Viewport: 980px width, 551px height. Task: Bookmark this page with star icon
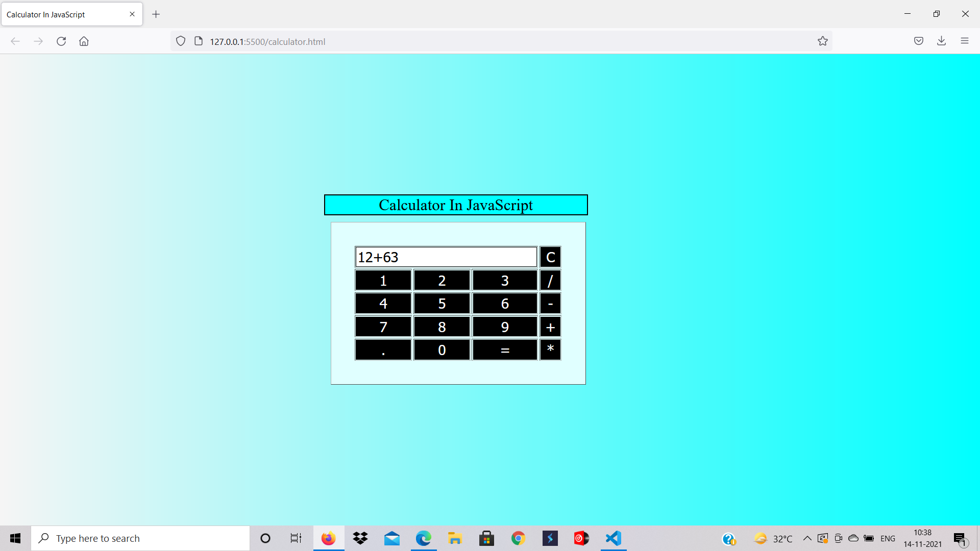coord(822,41)
